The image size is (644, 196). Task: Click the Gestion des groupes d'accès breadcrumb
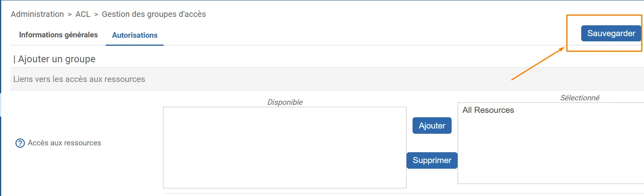coord(154,14)
